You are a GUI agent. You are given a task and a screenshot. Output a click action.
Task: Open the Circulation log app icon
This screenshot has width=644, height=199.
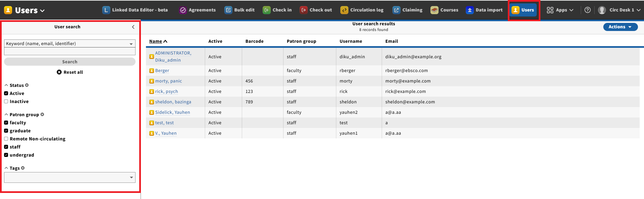[344, 10]
